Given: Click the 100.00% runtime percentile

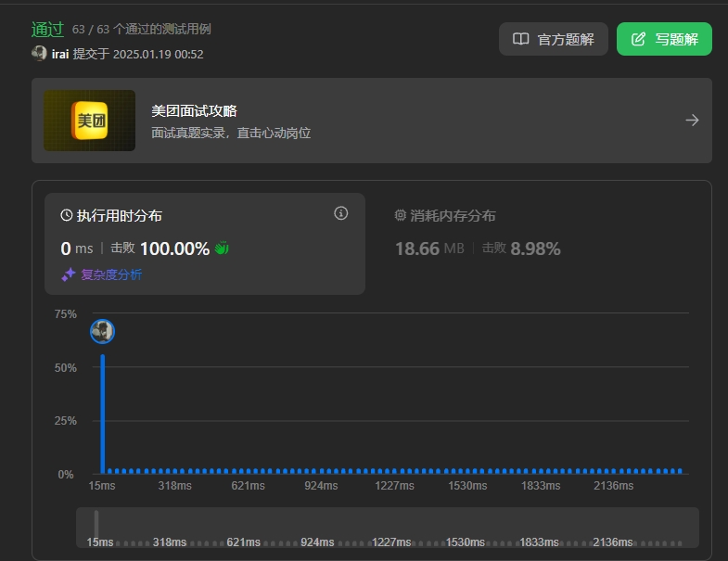Looking at the screenshot, I should (x=174, y=249).
